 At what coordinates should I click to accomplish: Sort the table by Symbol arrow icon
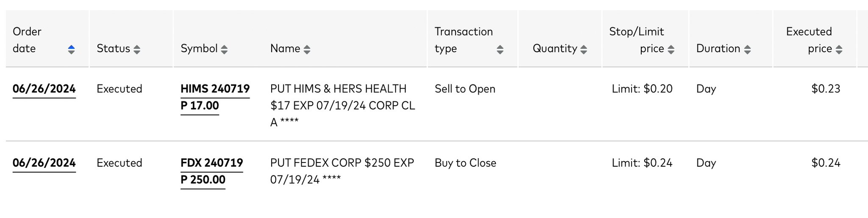point(224,50)
